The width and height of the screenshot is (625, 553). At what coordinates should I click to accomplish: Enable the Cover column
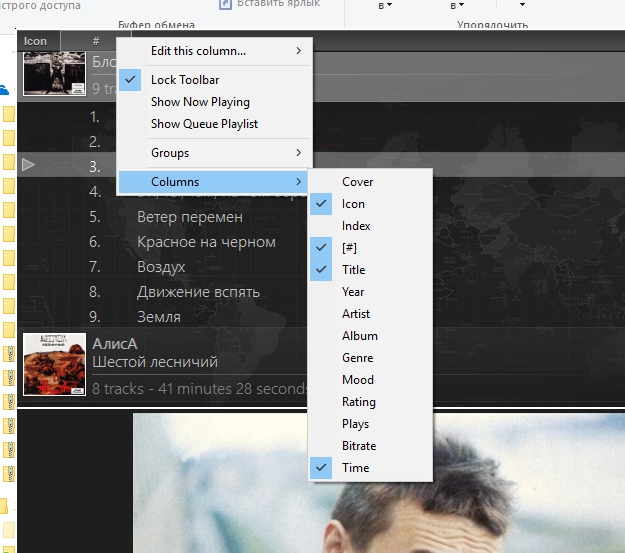coord(357,182)
